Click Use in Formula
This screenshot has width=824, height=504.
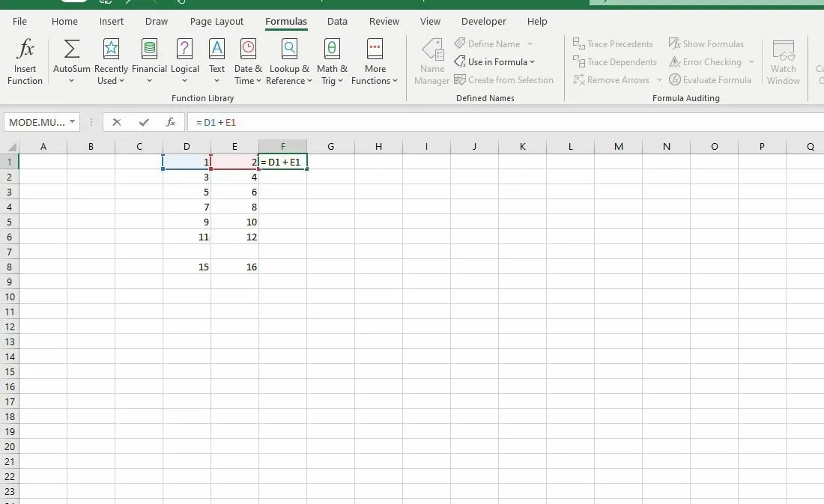click(x=494, y=62)
